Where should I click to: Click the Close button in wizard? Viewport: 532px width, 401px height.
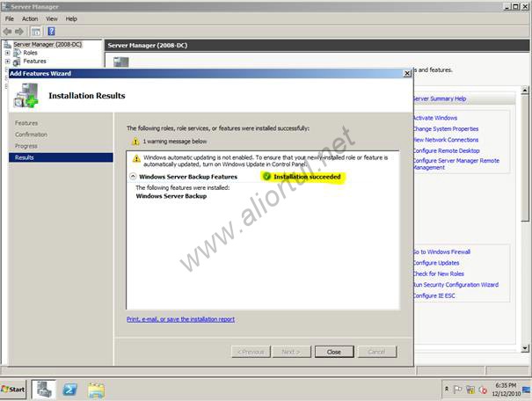tap(334, 352)
